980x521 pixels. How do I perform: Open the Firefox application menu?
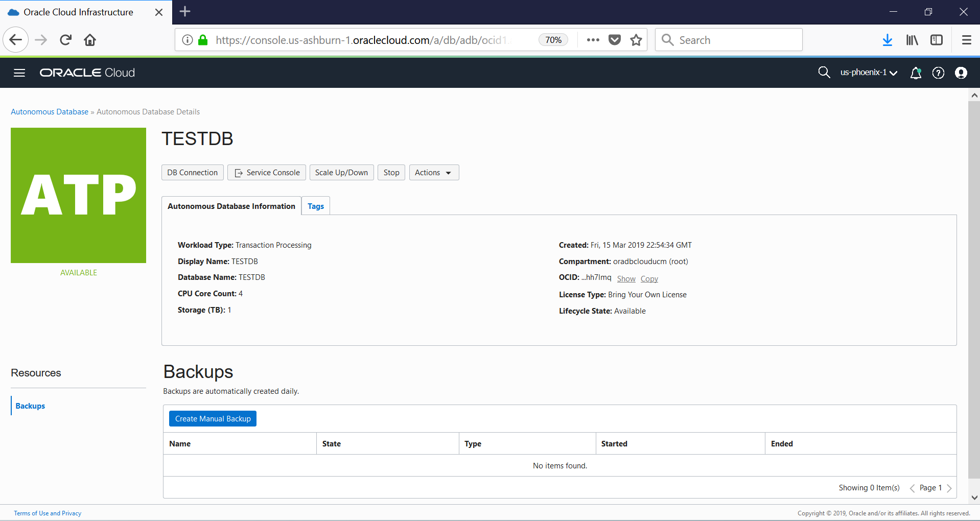coord(966,40)
